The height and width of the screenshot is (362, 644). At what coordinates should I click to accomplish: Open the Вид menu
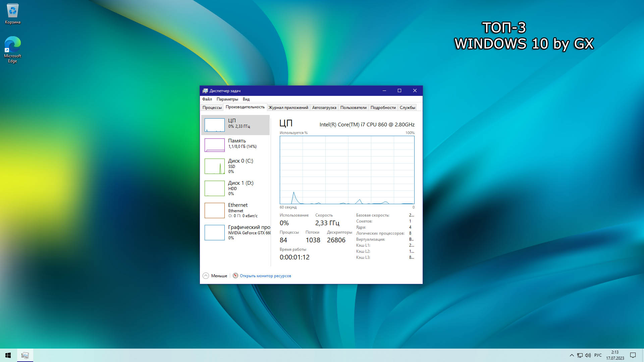246,99
